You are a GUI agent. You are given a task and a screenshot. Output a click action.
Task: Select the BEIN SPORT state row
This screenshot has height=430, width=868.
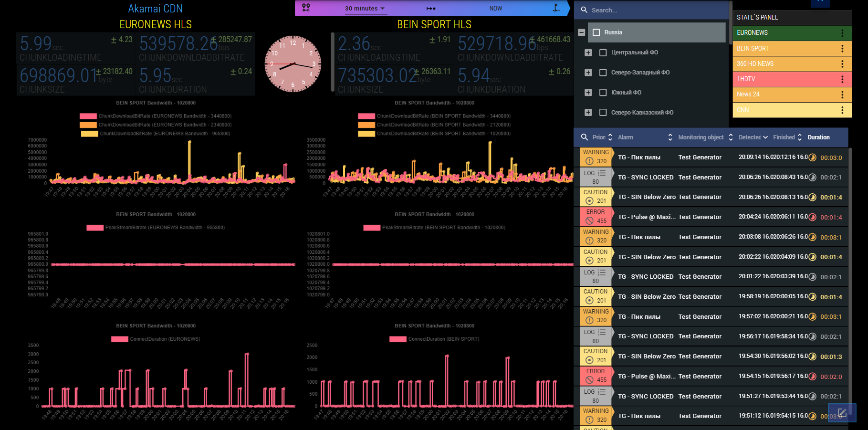[792, 48]
